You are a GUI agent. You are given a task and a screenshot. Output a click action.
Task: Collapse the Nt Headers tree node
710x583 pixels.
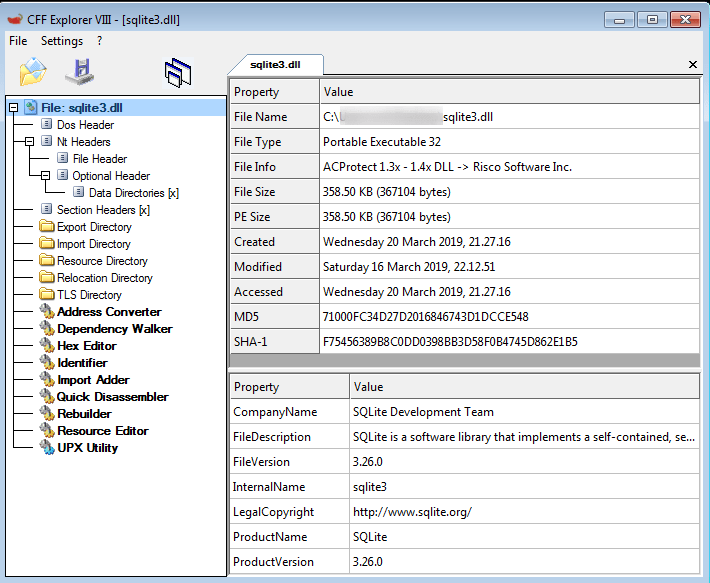coord(30,142)
